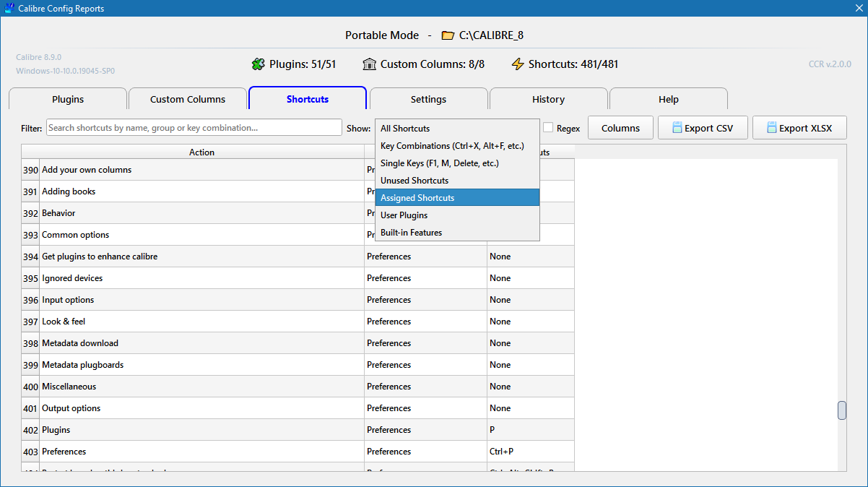The height and width of the screenshot is (487, 868).
Task: Select the Plugins action in row 402
Action: click(x=201, y=430)
